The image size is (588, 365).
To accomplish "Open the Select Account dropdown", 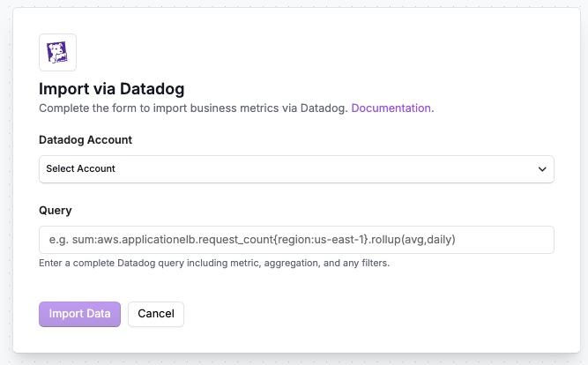I will [296, 168].
